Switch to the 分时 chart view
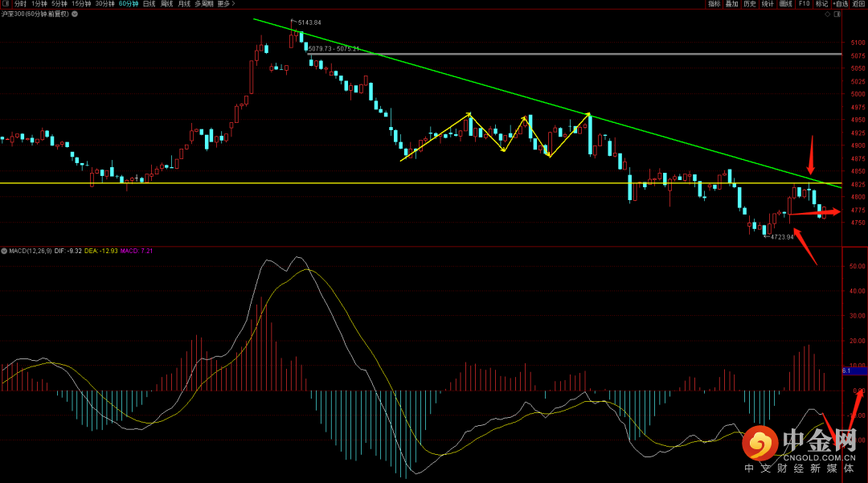868x483 pixels. point(20,4)
